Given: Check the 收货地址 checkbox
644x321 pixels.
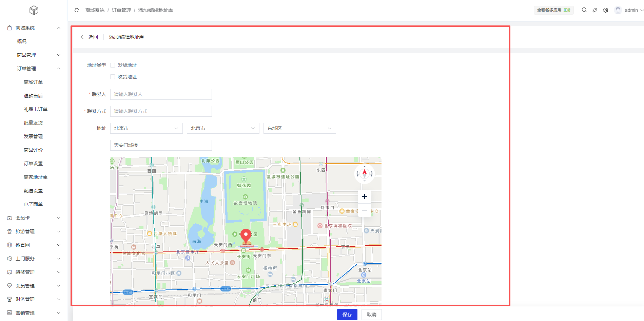Looking at the screenshot, I should (x=113, y=77).
